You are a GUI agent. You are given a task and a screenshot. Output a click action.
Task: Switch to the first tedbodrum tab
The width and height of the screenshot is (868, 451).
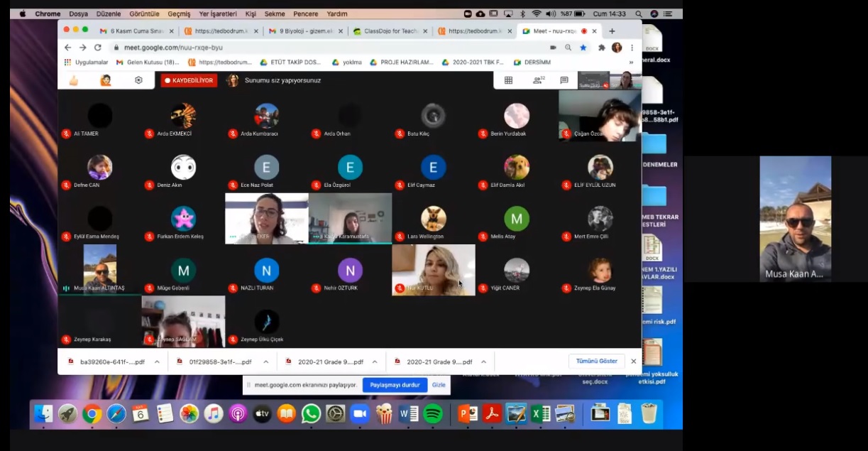tap(220, 31)
